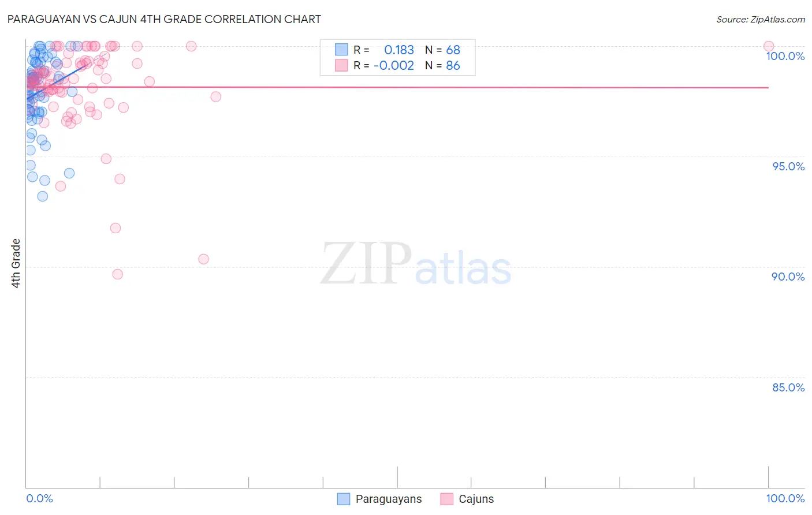Click the N = 86 legend text
This screenshot has width=812, height=515.
tap(442, 66)
